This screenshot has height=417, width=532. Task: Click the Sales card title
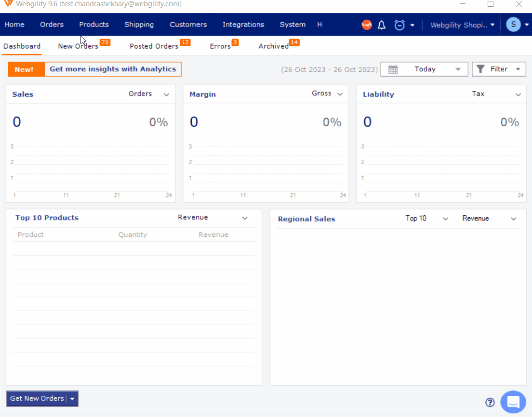tap(23, 94)
